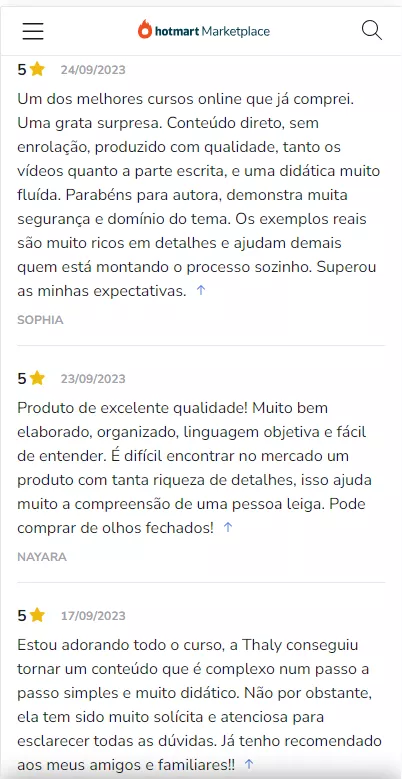Viewport: 402px width, 779px height.
Task: Collapse the Thaly course review using its arrow
Action: (x=249, y=764)
